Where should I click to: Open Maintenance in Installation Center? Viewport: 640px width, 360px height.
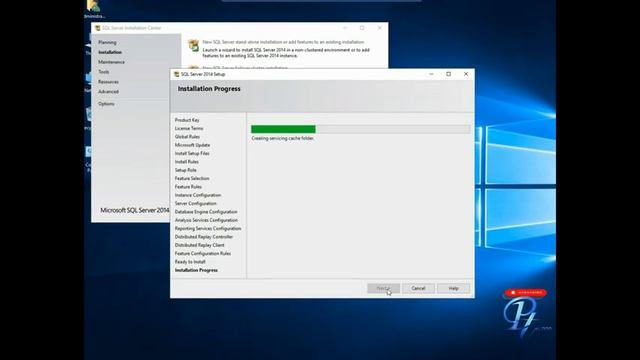coord(111,62)
